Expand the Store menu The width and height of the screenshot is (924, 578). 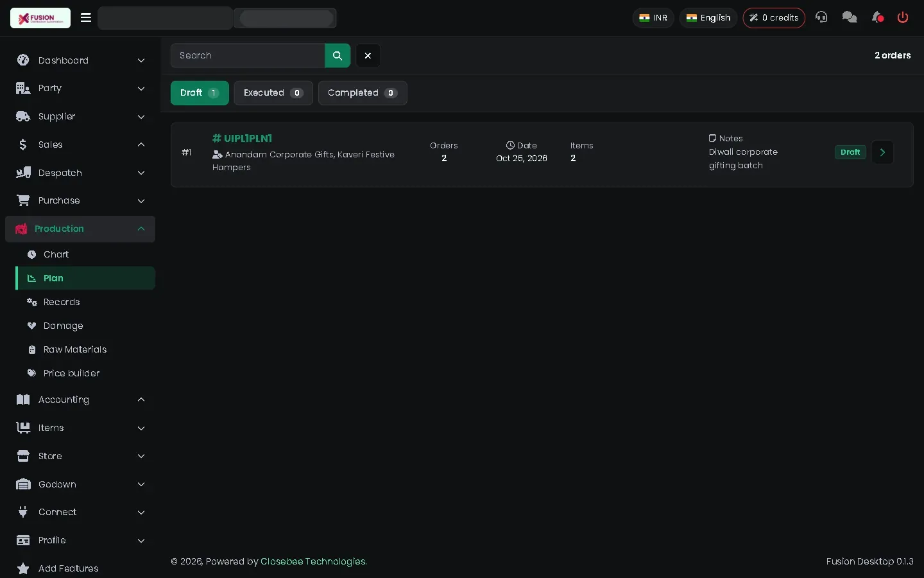tap(80, 456)
